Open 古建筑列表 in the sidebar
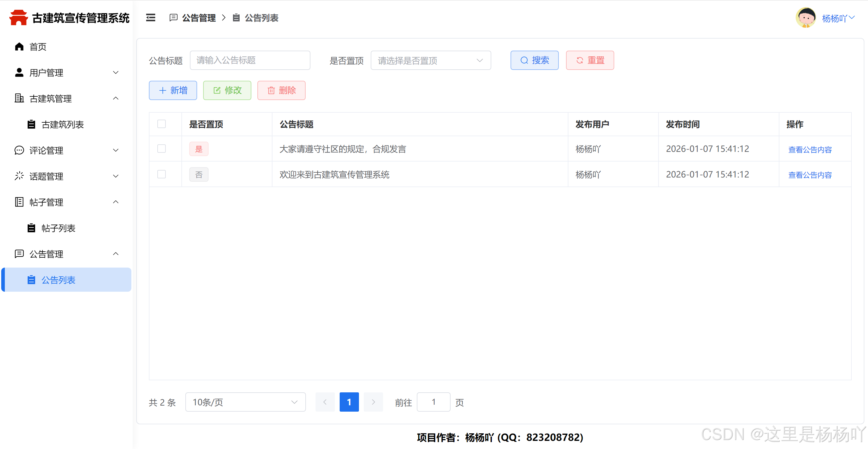Screen dimensions: 868x449 point(63,125)
